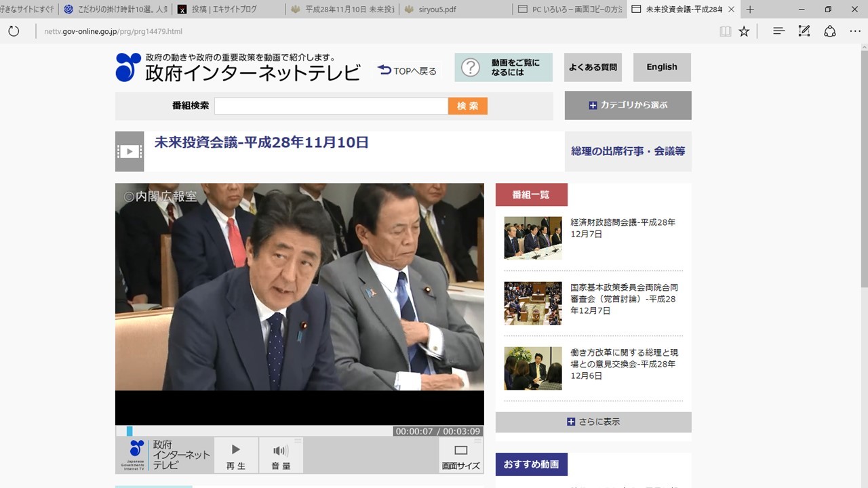Open a new browser tab

750,9
